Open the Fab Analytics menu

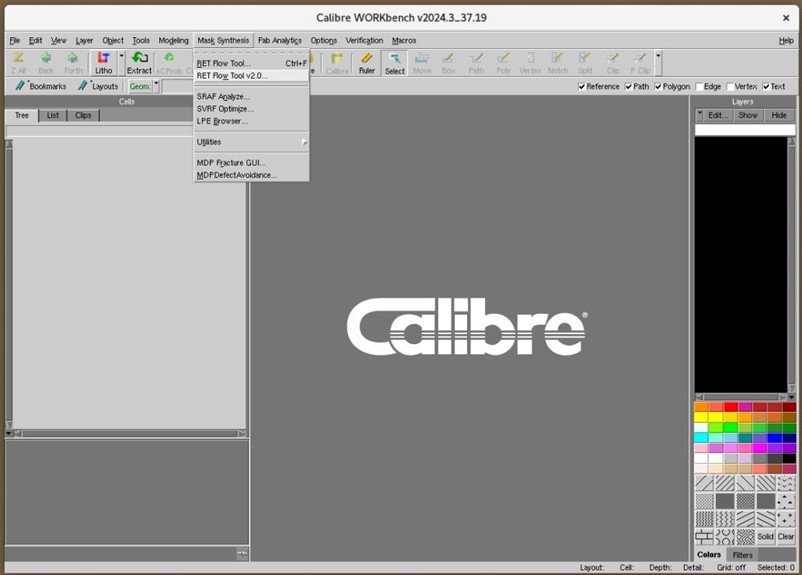[x=280, y=40]
